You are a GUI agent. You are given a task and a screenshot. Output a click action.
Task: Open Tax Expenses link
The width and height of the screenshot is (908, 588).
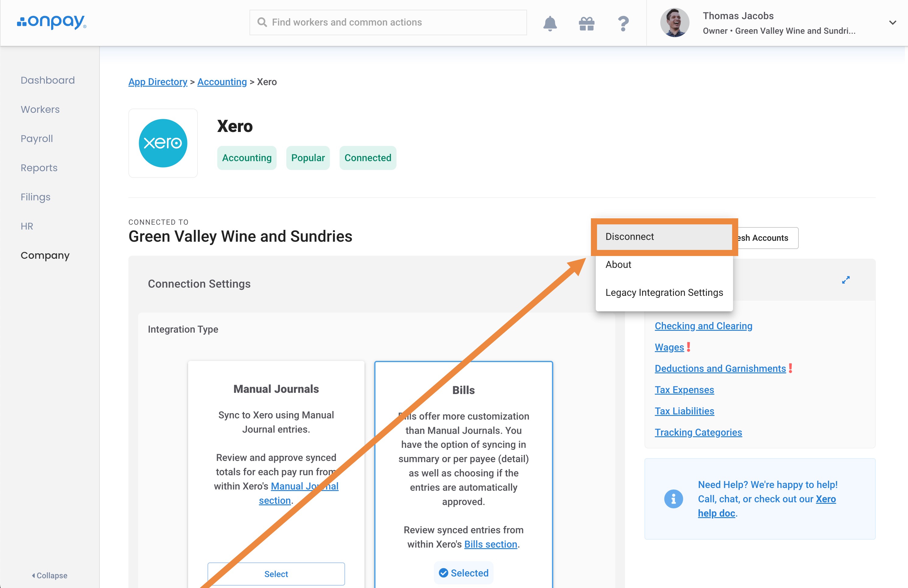pyautogui.click(x=684, y=390)
